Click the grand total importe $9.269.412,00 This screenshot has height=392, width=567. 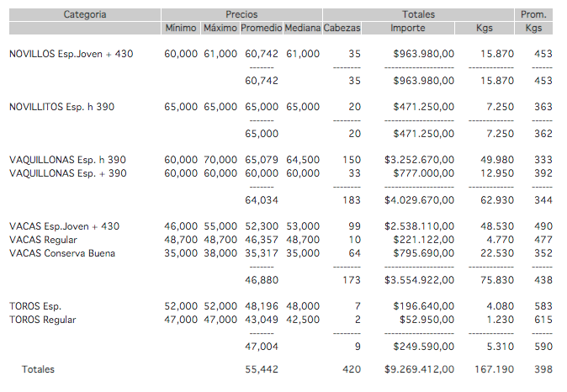419,369
